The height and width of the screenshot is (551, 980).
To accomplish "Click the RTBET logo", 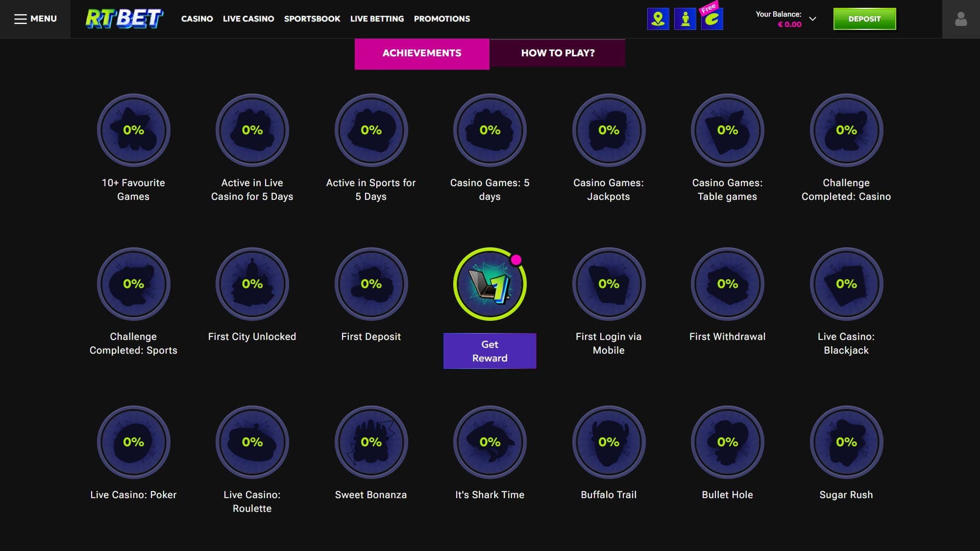I will pos(124,19).
